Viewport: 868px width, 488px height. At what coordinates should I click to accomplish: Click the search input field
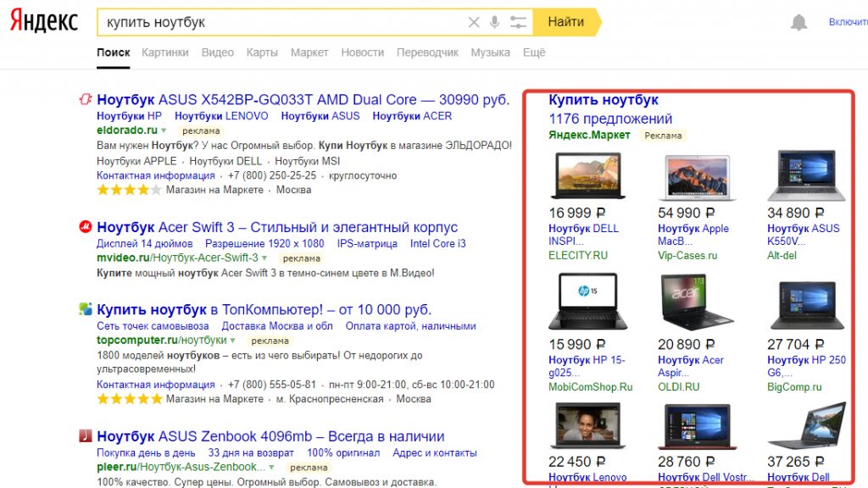280,22
